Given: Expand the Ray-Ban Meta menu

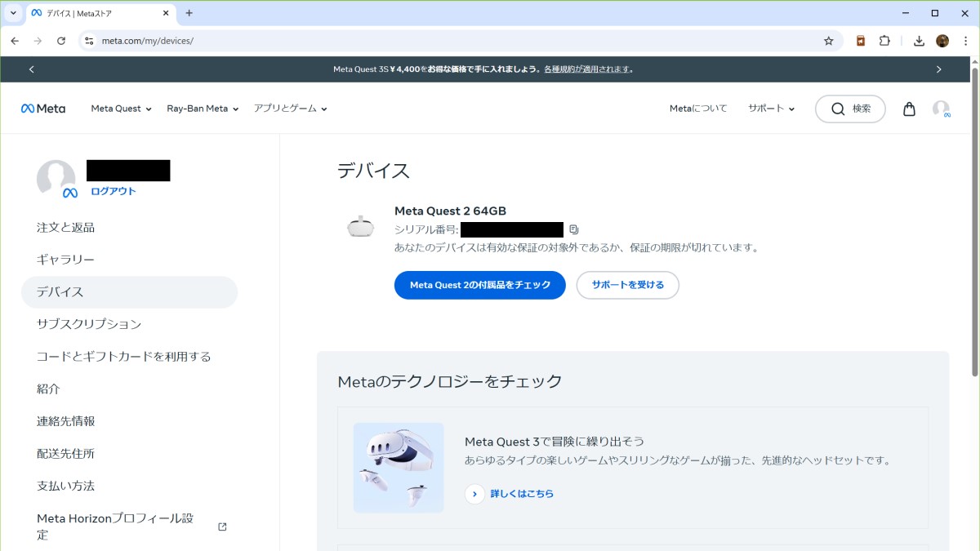Looking at the screenshot, I should [x=203, y=109].
